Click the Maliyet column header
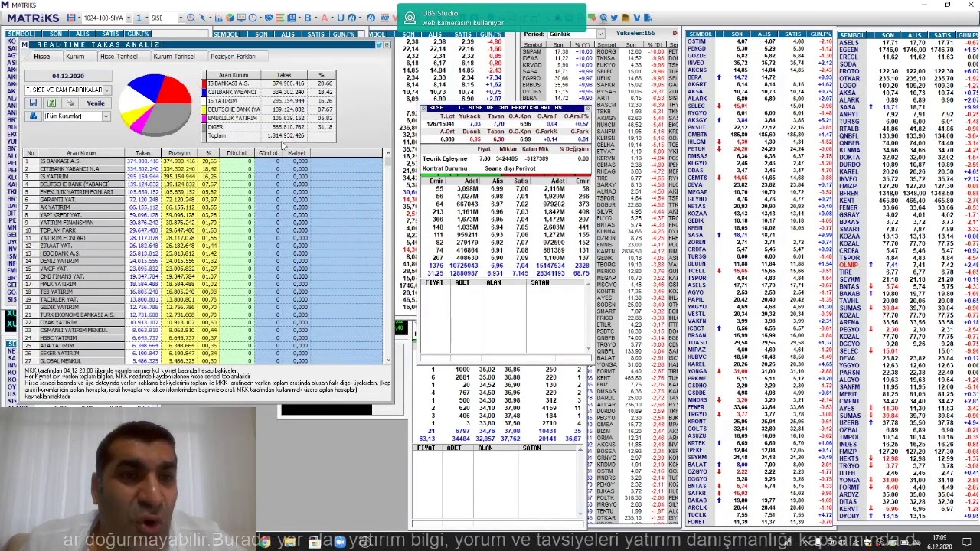 click(x=296, y=152)
